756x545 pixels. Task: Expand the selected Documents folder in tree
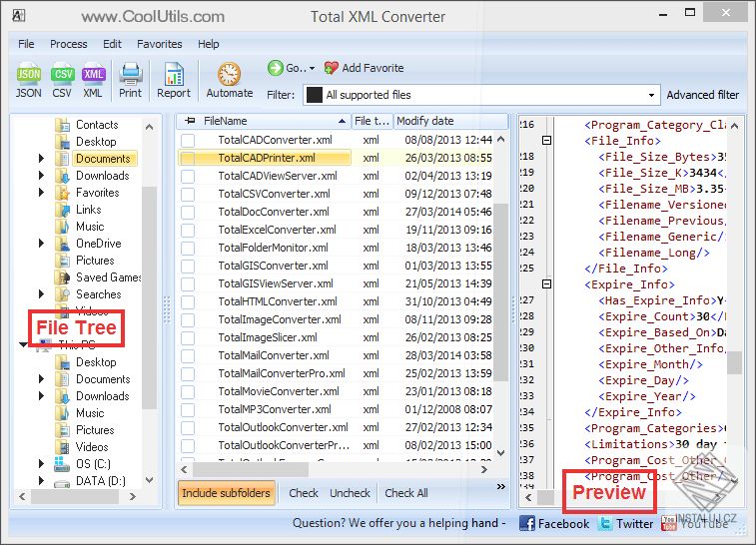click(42, 158)
